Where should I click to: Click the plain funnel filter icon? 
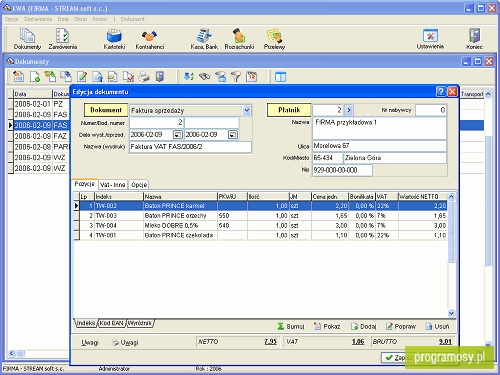pyautogui.click(x=236, y=77)
